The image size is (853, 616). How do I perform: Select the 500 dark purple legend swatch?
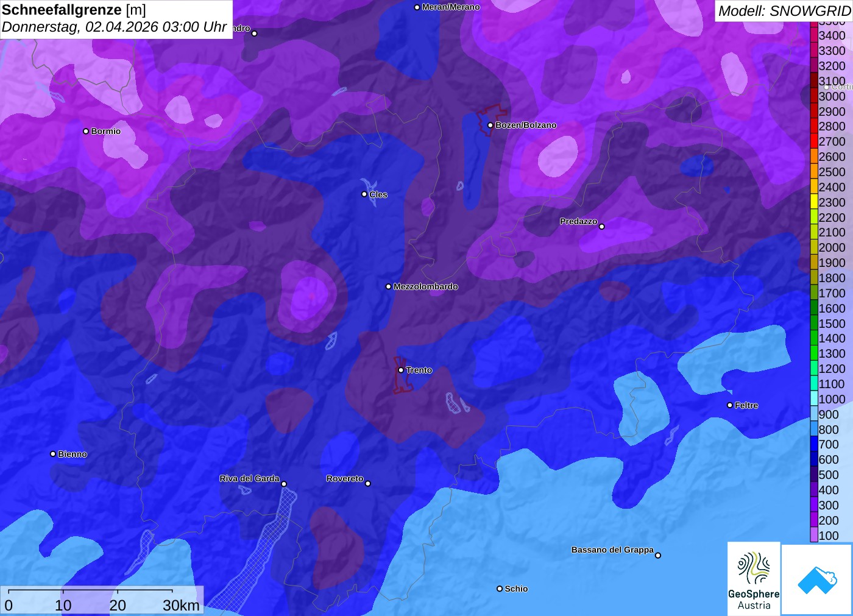coord(813,475)
